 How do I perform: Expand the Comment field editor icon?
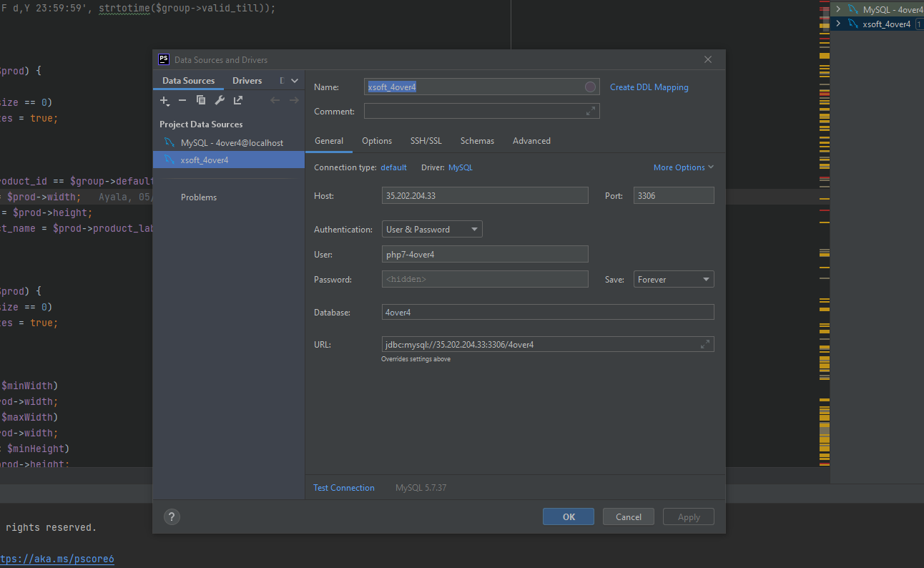591,111
